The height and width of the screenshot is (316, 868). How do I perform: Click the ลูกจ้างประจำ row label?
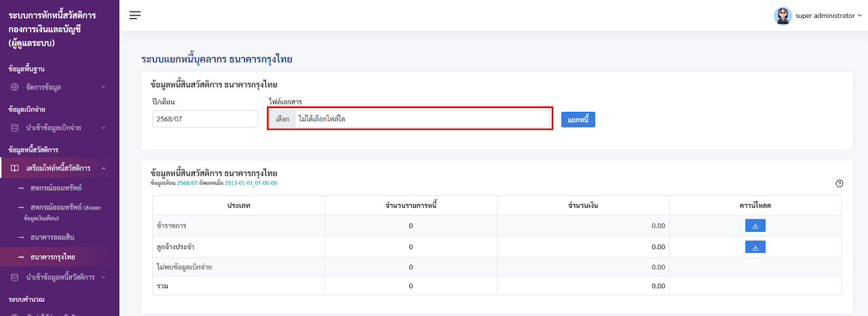pyautogui.click(x=176, y=247)
